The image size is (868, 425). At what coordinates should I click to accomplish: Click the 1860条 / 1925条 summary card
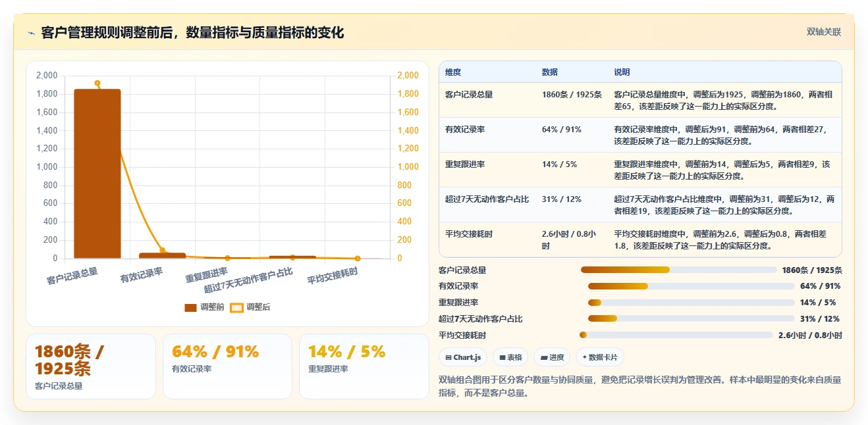(x=91, y=366)
